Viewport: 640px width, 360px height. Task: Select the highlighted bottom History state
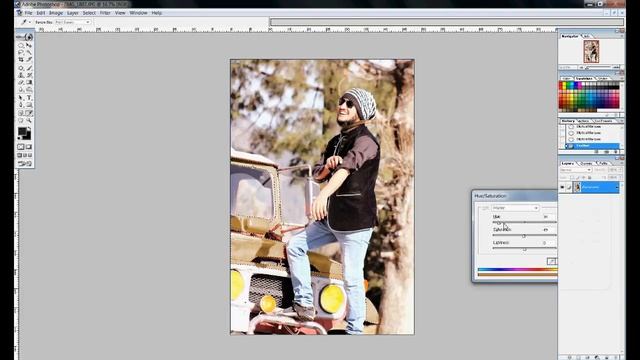[x=592, y=146]
